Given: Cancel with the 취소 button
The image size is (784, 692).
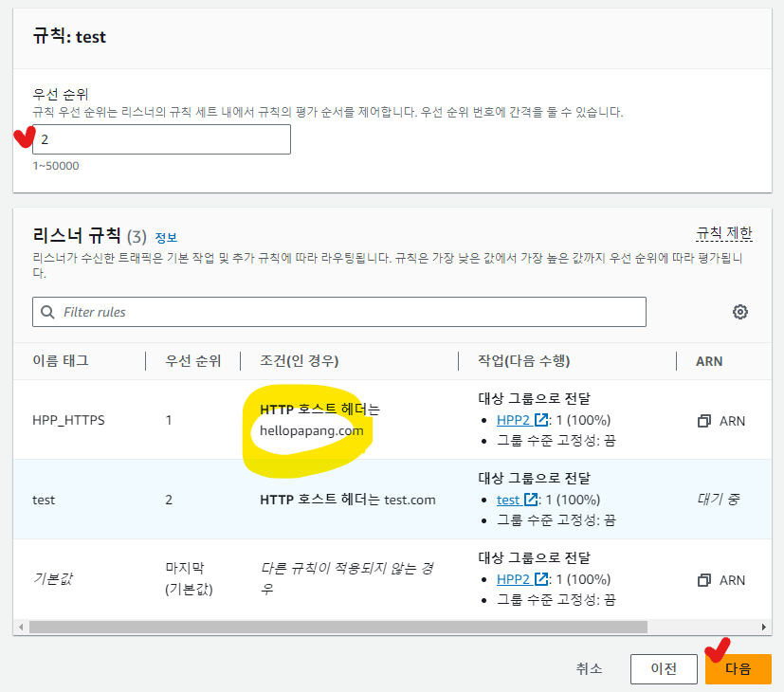Looking at the screenshot, I should click(589, 669).
